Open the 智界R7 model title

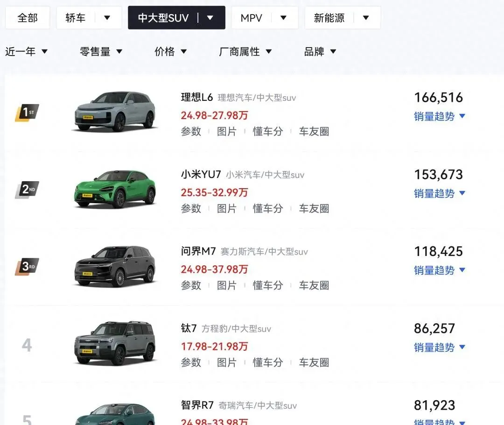pyautogui.click(x=197, y=405)
